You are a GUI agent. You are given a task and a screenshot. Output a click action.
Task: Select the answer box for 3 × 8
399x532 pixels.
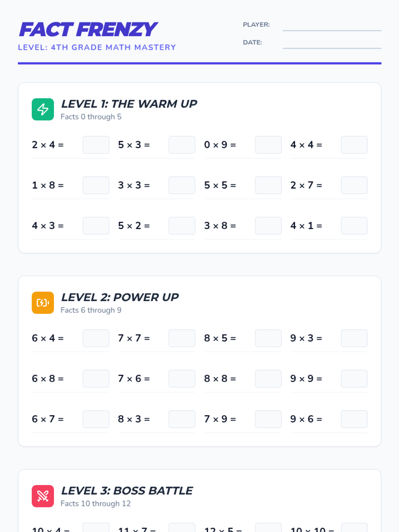tap(268, 226)
